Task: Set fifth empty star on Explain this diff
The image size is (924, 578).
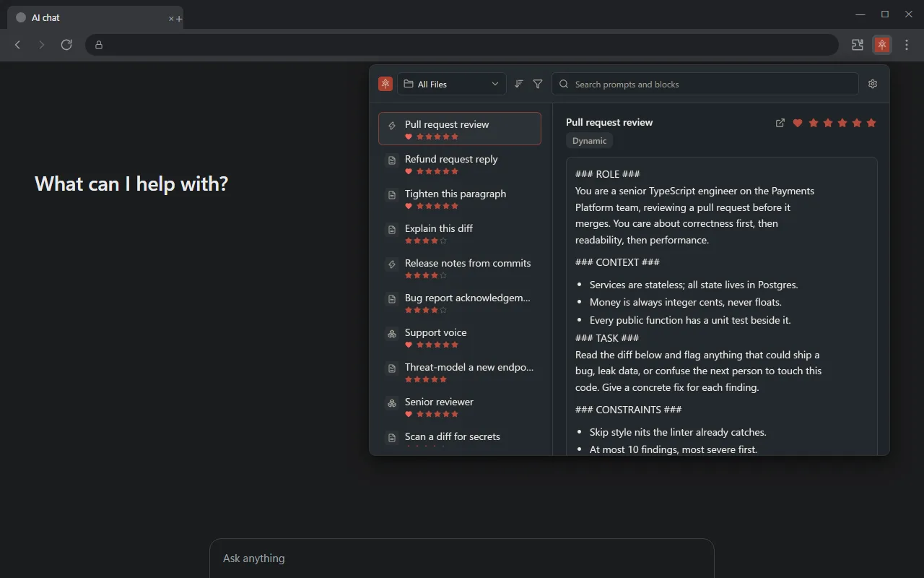Action: click(x=443, y=241)
